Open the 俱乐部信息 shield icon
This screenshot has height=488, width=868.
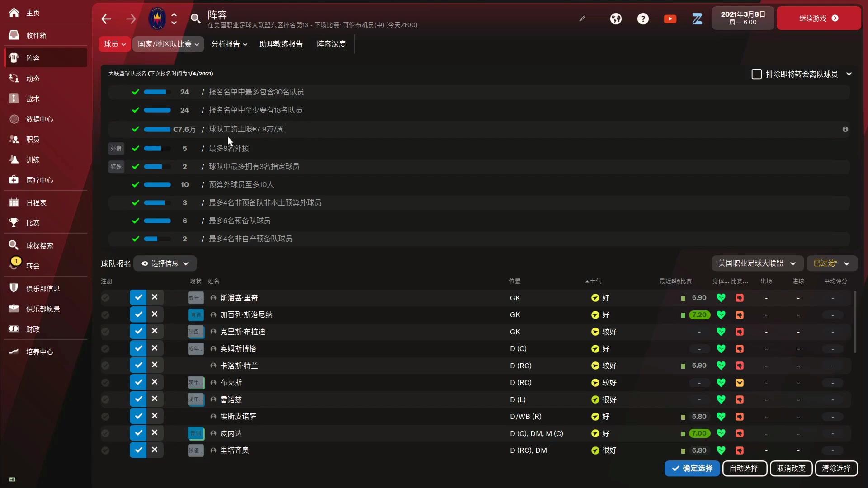[x=14, y=288]
